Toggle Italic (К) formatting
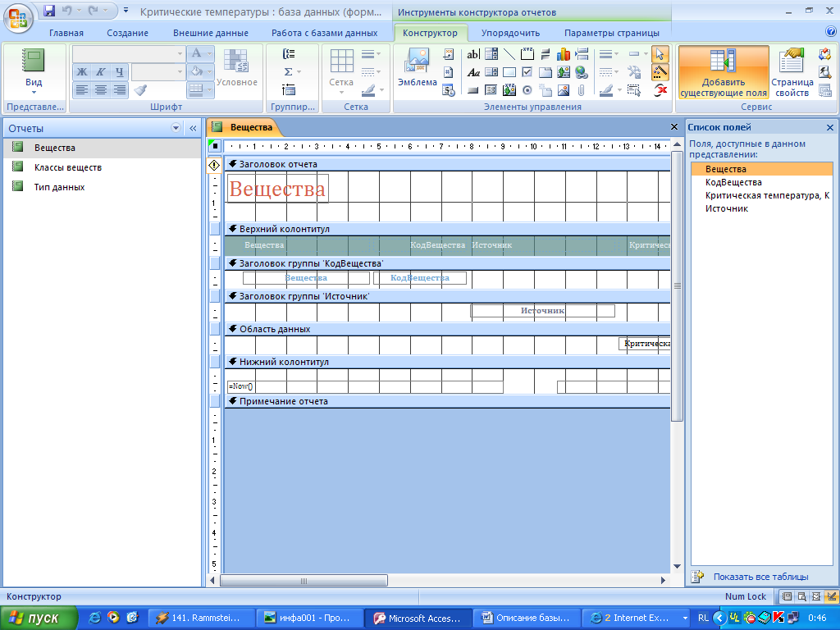 click(x=100, y=72)
